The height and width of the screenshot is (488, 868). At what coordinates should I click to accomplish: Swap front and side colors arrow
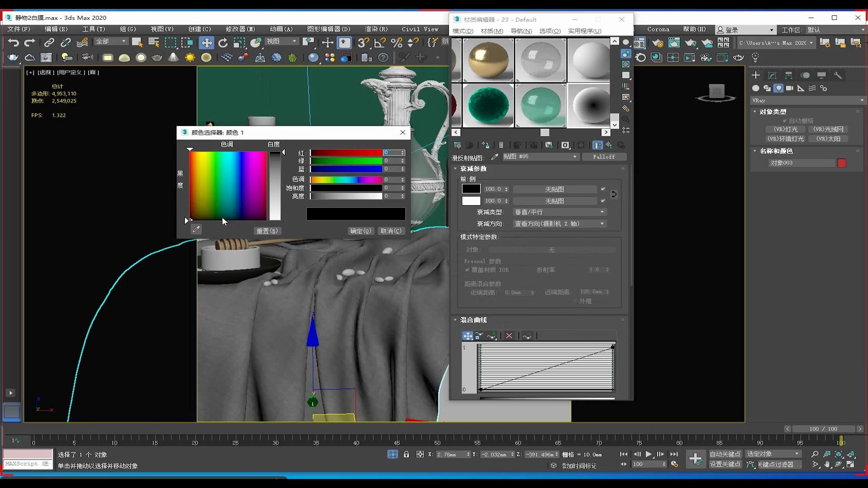point(613,194)
